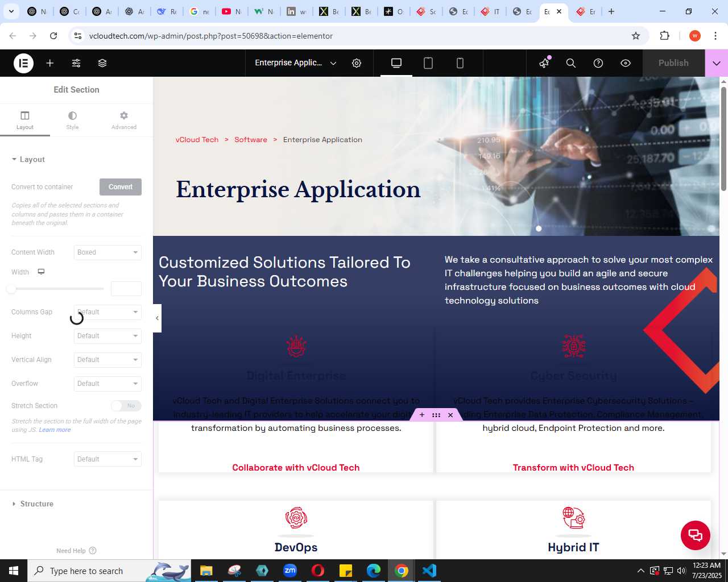Click section handle add plus icon
The image size is (728, 582).
(422, 415)
